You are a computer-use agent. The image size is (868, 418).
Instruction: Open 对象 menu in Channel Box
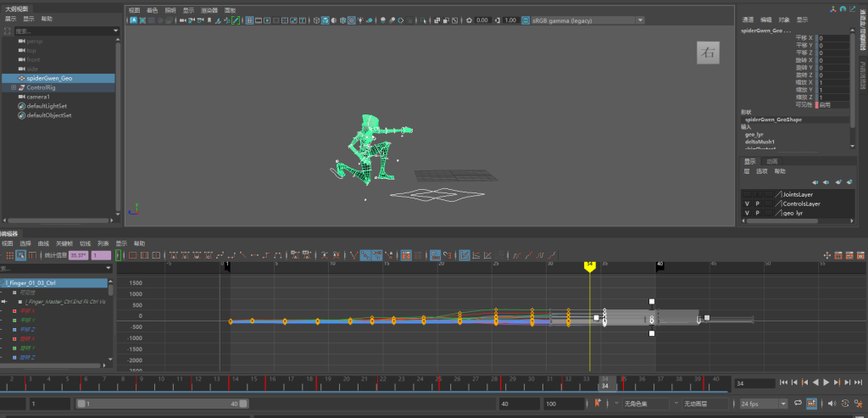click(x=784, y=20)
